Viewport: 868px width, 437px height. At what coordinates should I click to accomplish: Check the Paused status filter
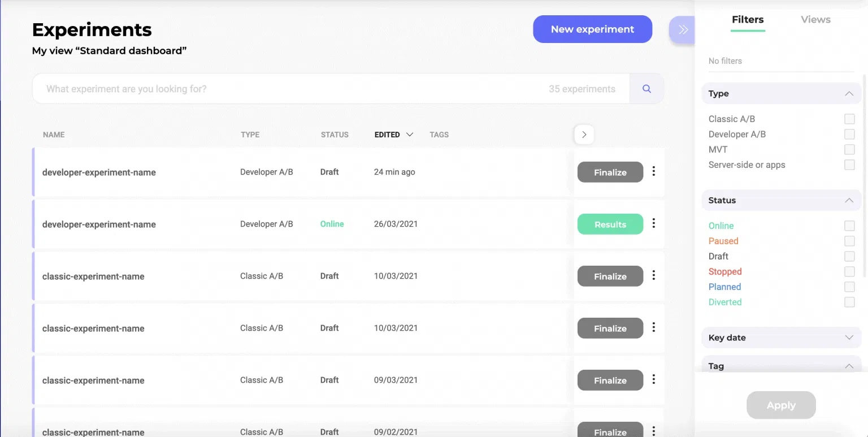[x=849, y=241]
